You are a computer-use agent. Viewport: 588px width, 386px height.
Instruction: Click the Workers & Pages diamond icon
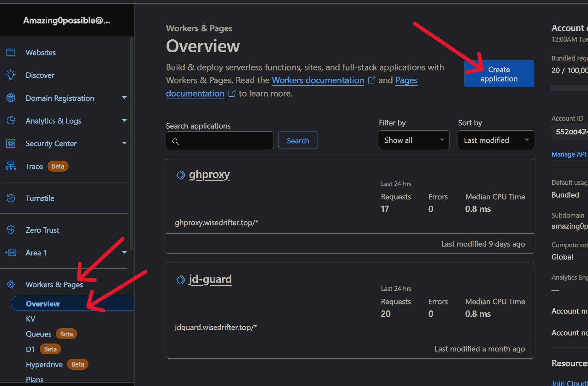[x=11, y=284]
